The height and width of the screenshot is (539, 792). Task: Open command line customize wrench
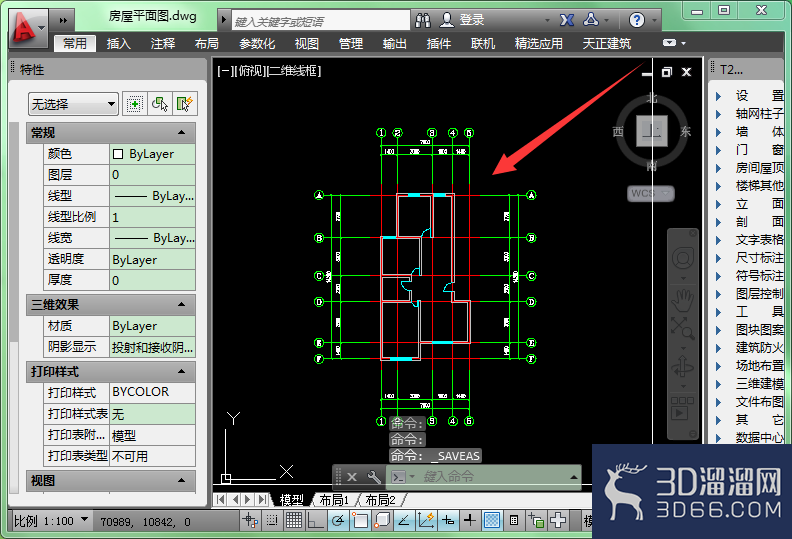pyautogui.click(x=374, y=476)
